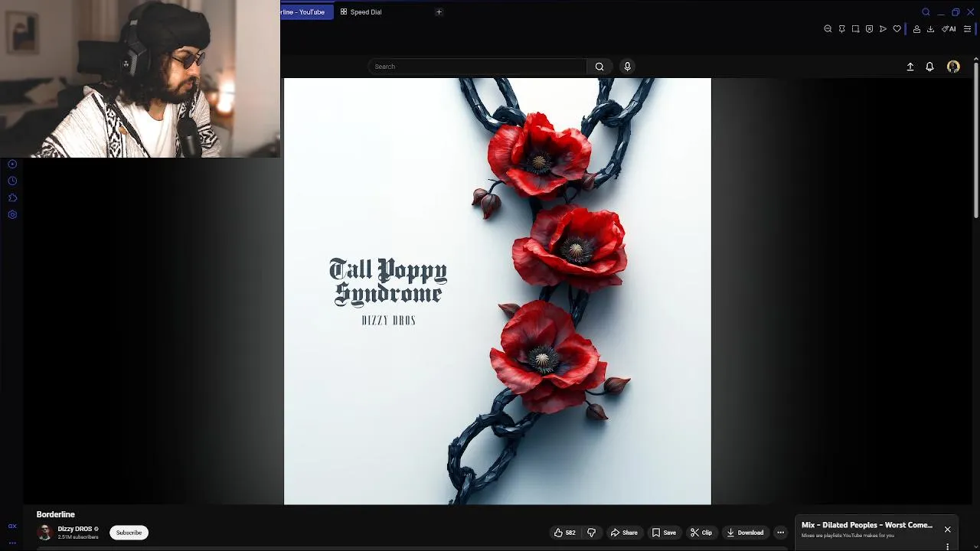Like the video showing 582 likes
Image resolution: width=980 pixels, height=551 pixels.
565,533
